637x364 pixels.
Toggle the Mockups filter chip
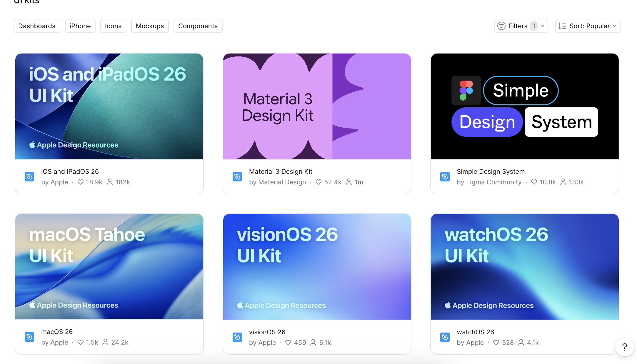[150, 26]
